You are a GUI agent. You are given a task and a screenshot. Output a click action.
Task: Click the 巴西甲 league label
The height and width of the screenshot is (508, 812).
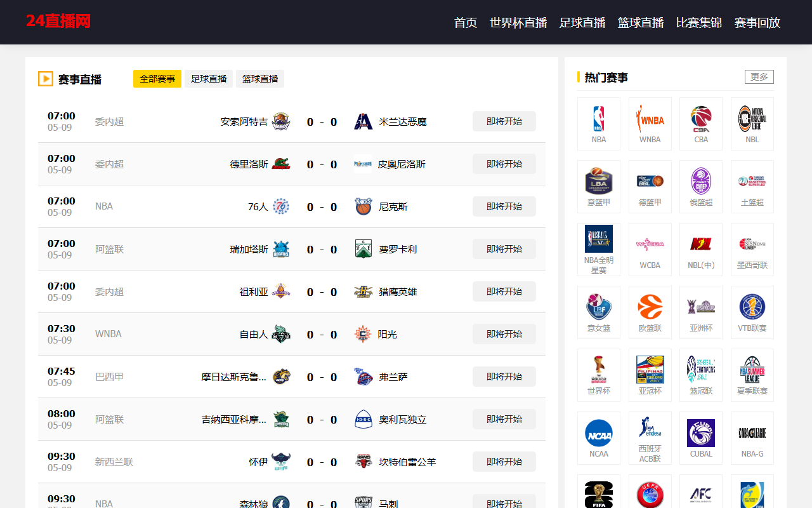109,377
